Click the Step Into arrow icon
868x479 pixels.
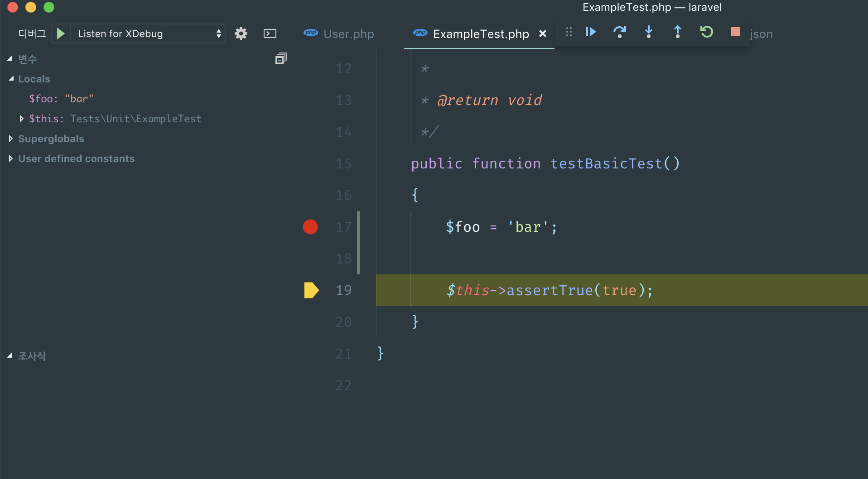(648, 32)
